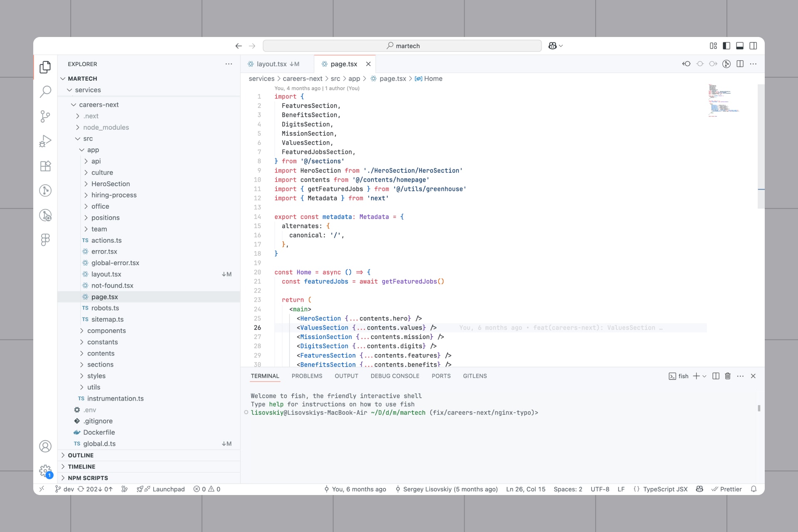This screenshot has height=532, width=798.
Task: Open the PORTS tab
Action: click(x=441, y=376)
